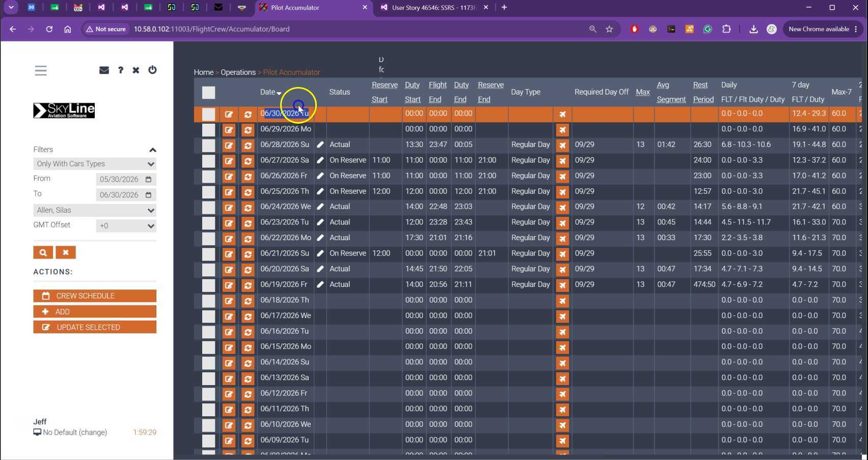Open Only With Cars Types dropdown

95,164
